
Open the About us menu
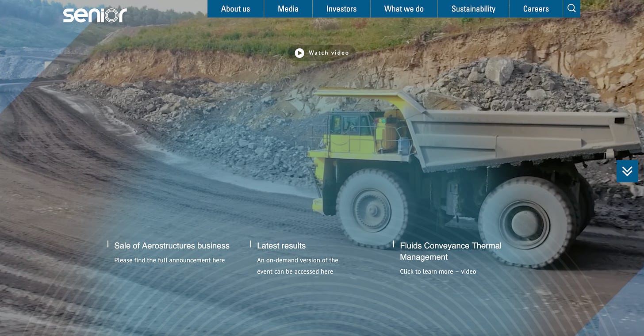point(235,9)
